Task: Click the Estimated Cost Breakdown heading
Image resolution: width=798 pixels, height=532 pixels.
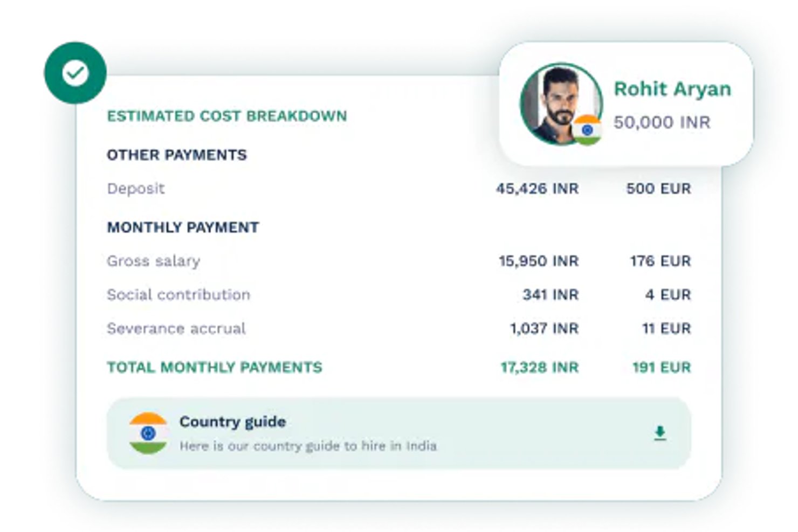Action: pyautogui.click(x=227, y=116)
